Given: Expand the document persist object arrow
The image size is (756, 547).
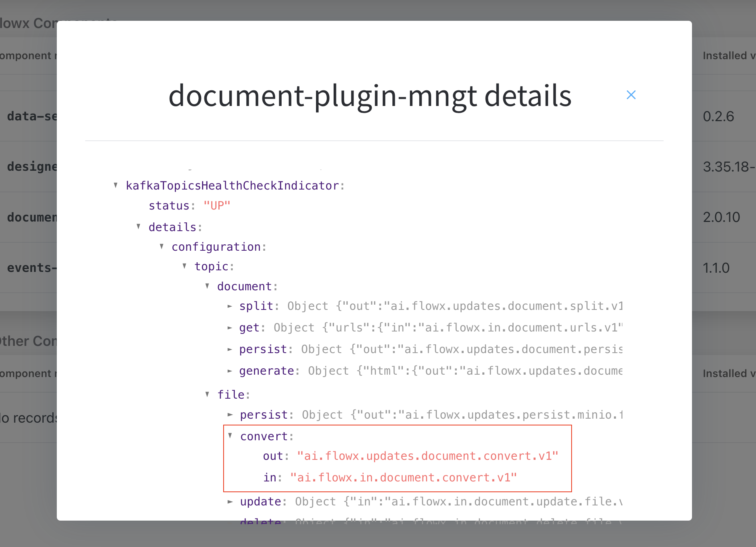Looking at the screenshot, I should 230,349.
